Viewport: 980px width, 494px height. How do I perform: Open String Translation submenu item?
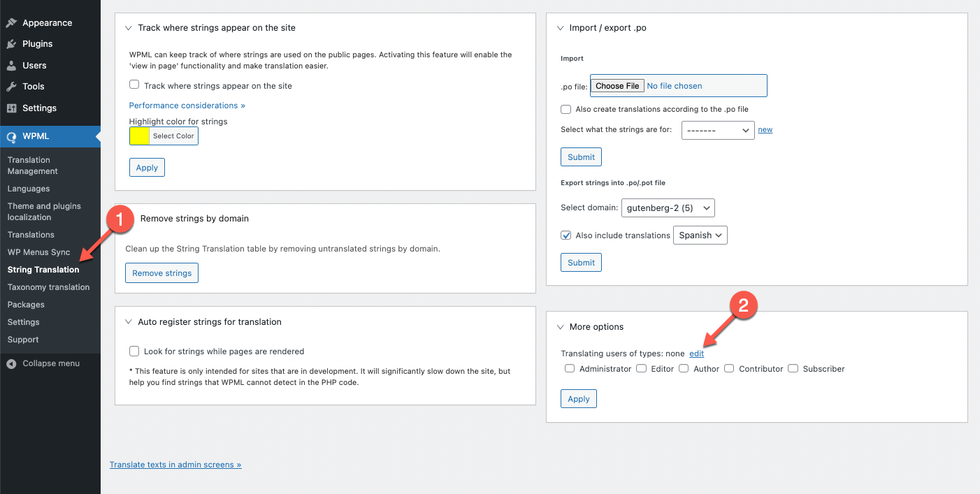[x=43, y=270]
